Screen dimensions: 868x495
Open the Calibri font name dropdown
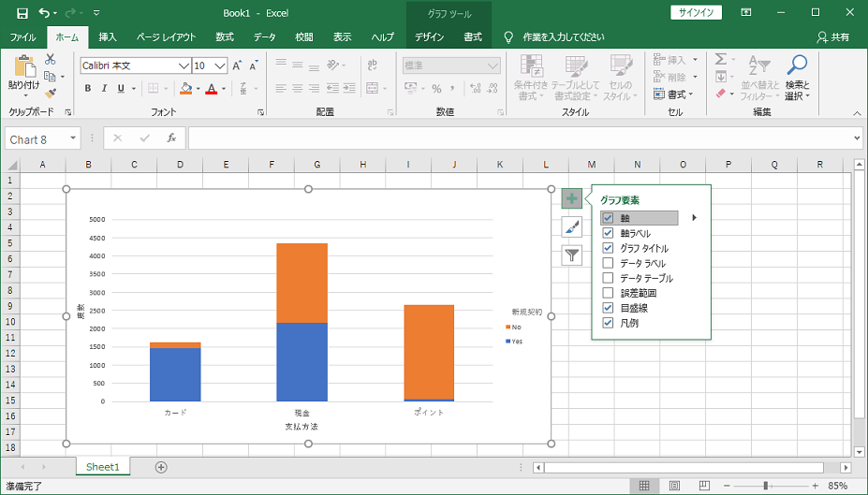[x=184, y=66]
